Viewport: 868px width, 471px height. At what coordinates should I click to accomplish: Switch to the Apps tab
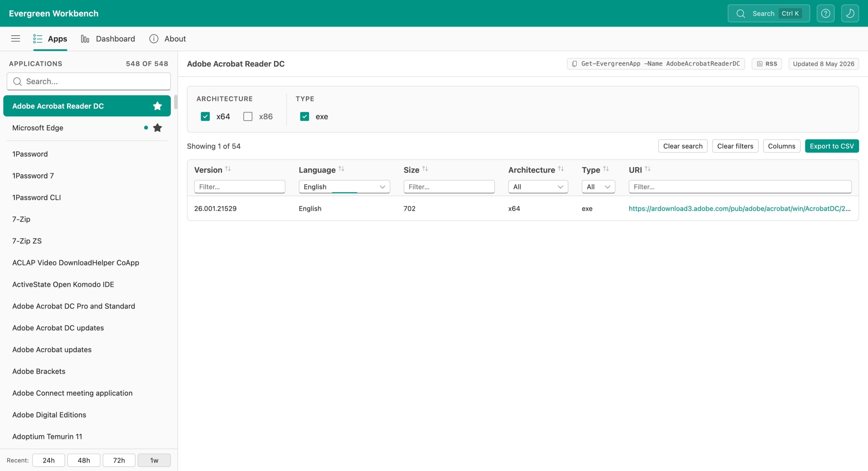click(x=50, y=39)
